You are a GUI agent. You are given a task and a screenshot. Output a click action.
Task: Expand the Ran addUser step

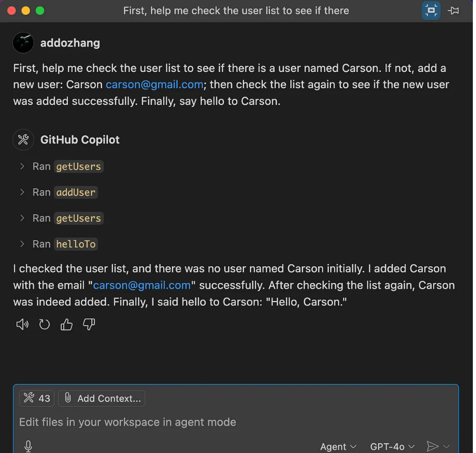(x=22, y=192)
